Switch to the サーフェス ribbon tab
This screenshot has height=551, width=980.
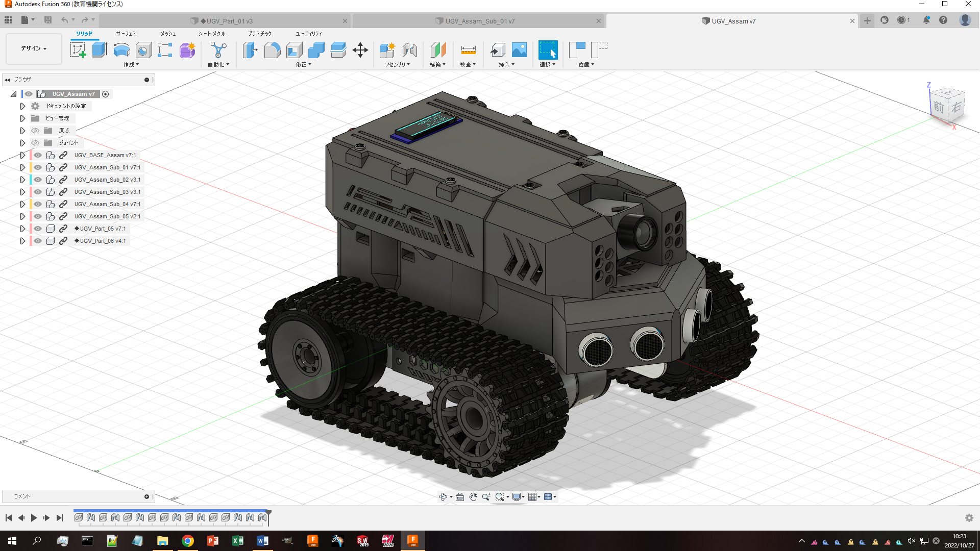(x=127, y=33)
